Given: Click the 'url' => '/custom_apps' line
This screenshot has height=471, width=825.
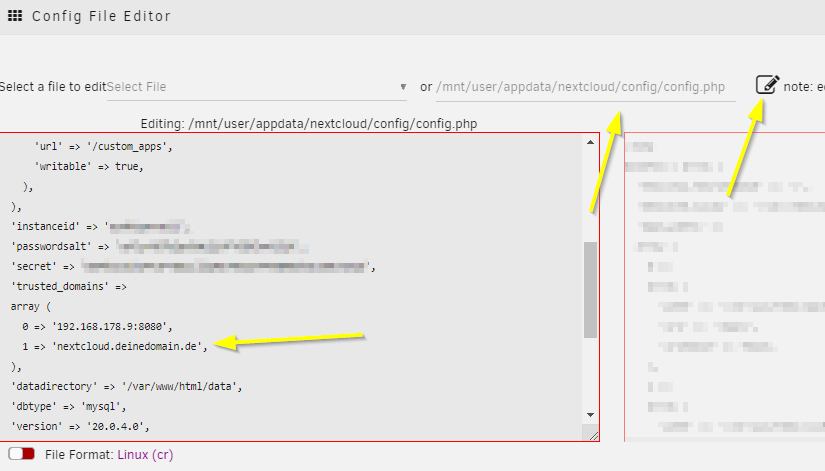Looking at the screenshot, I should [103, 146].
